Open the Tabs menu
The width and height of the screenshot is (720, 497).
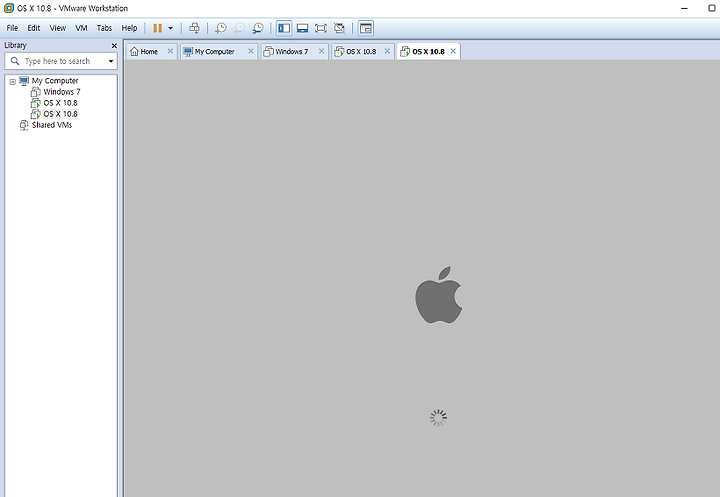pyautogui.click(x=104, y=28)
